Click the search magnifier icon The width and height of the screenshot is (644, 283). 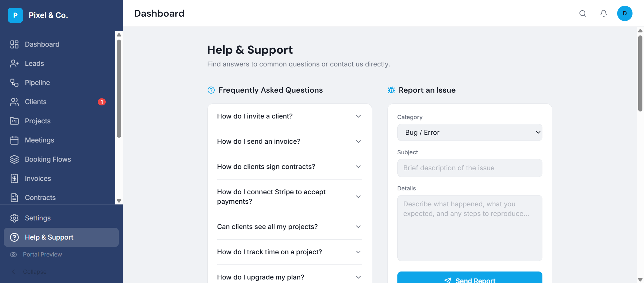click(583, 13)
